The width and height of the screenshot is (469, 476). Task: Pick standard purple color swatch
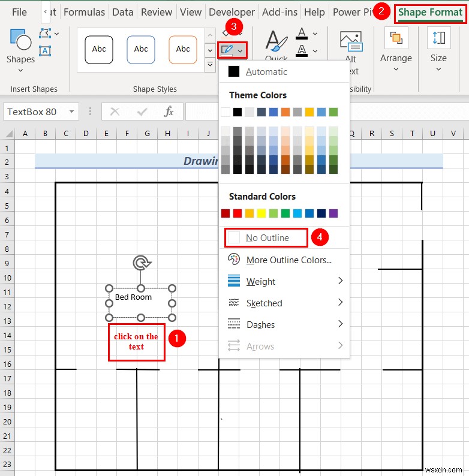(333, 213)
